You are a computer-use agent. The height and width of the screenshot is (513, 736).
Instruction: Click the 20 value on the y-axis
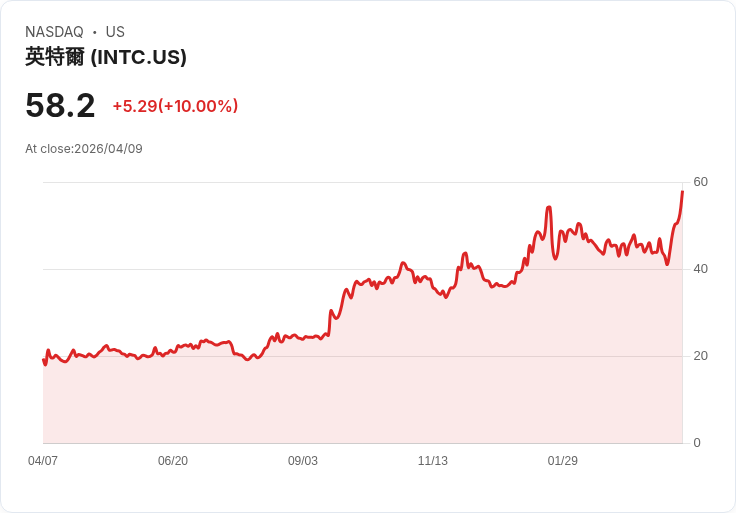tap(700, 356)
